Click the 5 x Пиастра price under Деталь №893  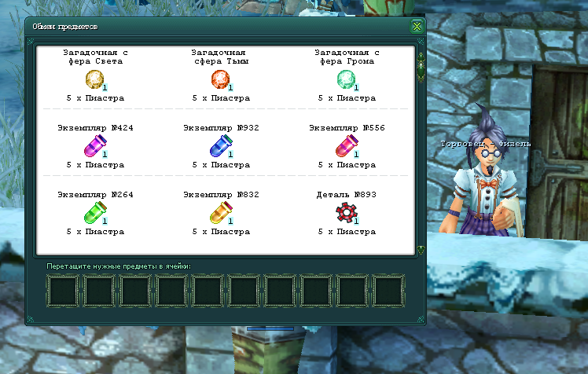(x=347, y=232)
